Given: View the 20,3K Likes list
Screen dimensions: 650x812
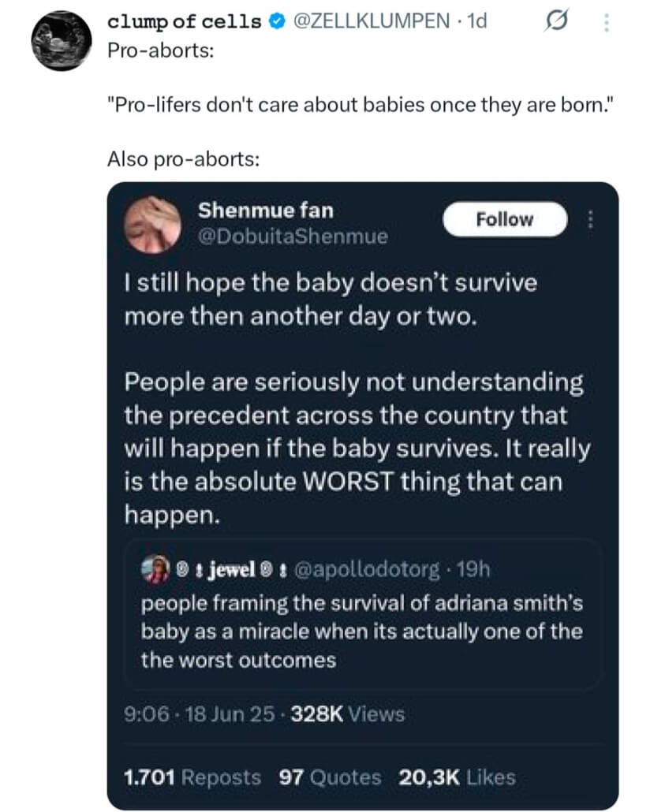Looking at the screenshot, I should [x=457, y=777].
